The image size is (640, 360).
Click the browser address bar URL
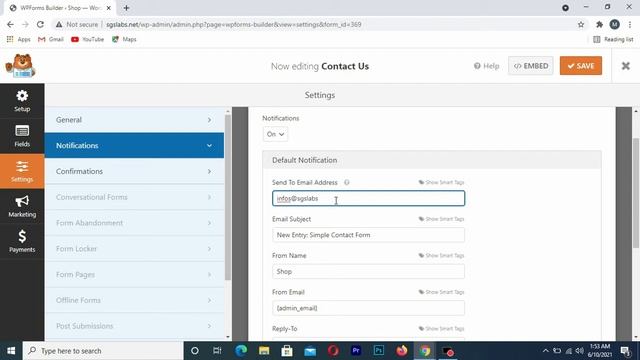tap(233, 24)
